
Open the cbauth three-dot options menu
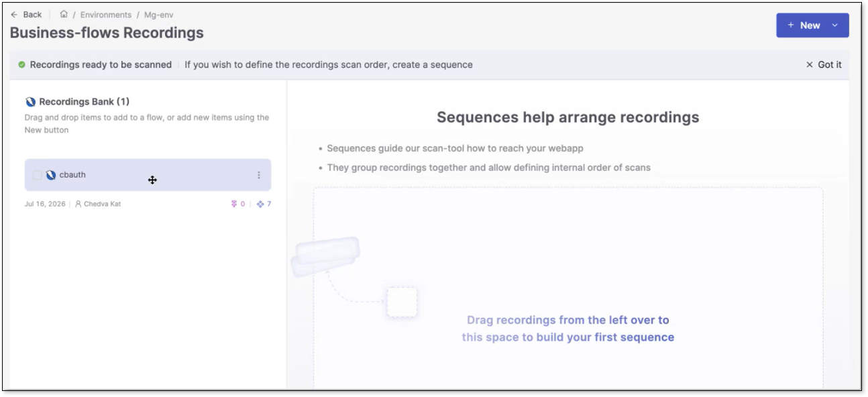(x=259, y=175)
